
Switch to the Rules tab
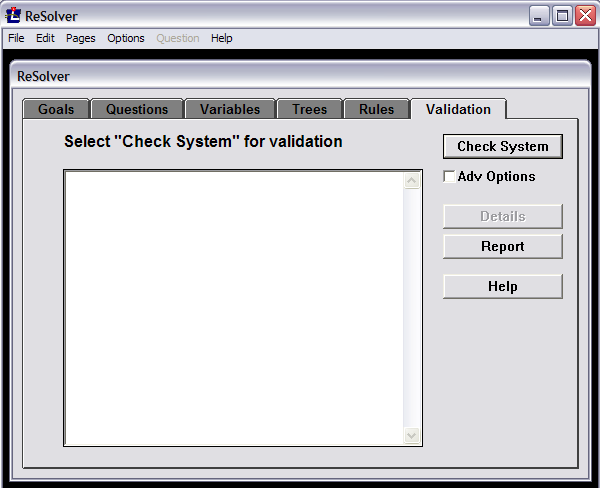(x=377, y=109)
